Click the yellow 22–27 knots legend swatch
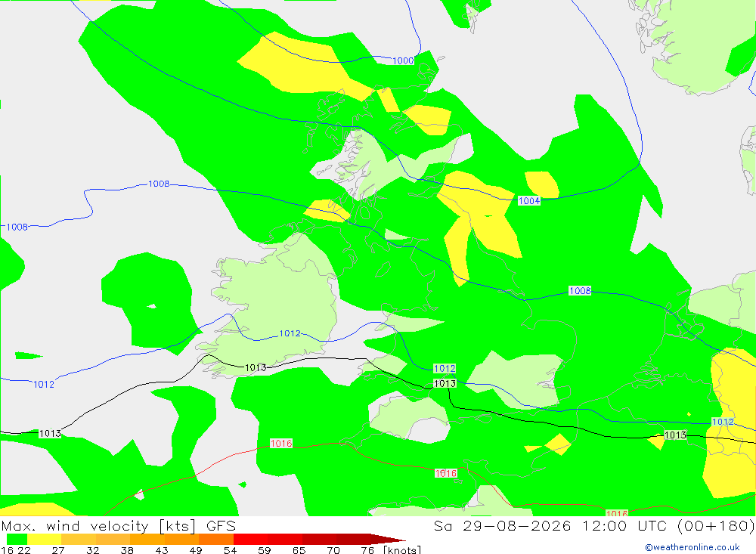This screenshot has height=554, width=756. click(x=45, y=539)
